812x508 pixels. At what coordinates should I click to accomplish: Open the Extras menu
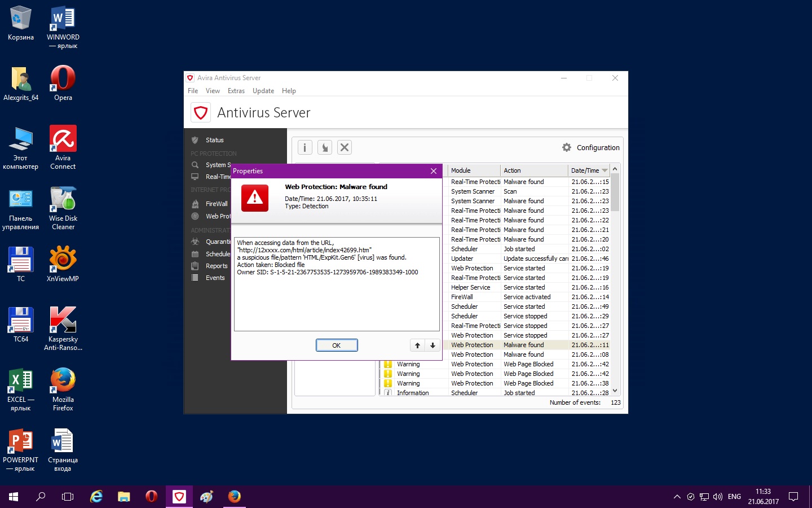pos(236,91)
